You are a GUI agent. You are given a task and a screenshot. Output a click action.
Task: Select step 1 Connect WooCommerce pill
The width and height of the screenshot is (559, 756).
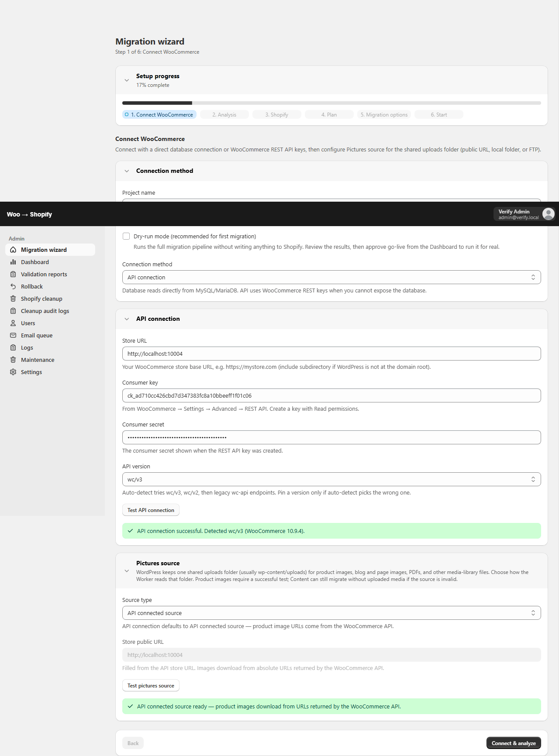(159, 114)
